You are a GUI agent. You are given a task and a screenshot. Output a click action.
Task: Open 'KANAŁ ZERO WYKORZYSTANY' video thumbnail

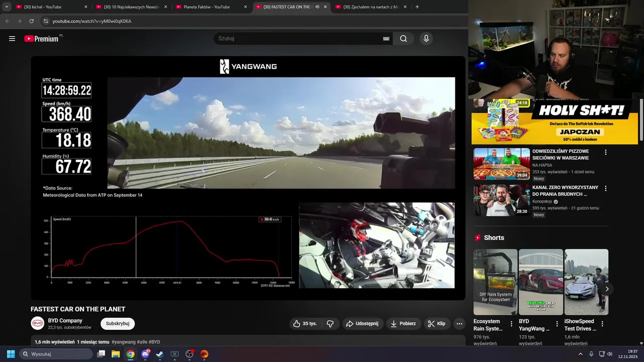(501, 200)
